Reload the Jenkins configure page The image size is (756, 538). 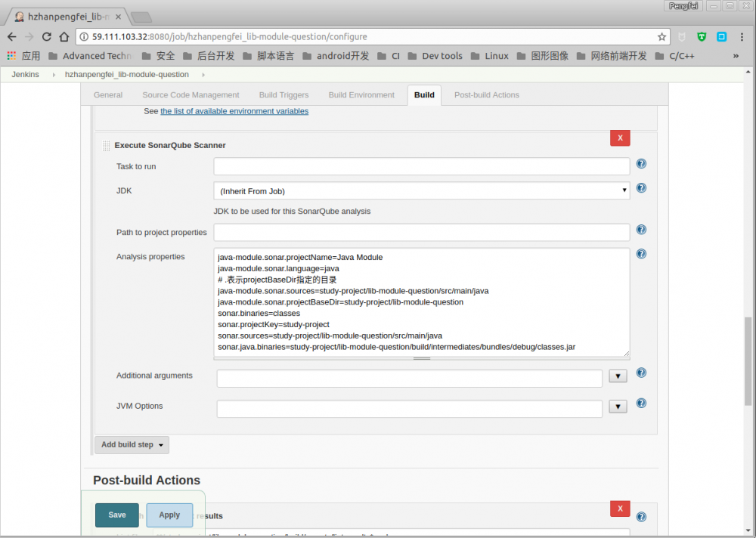[46, 36]
